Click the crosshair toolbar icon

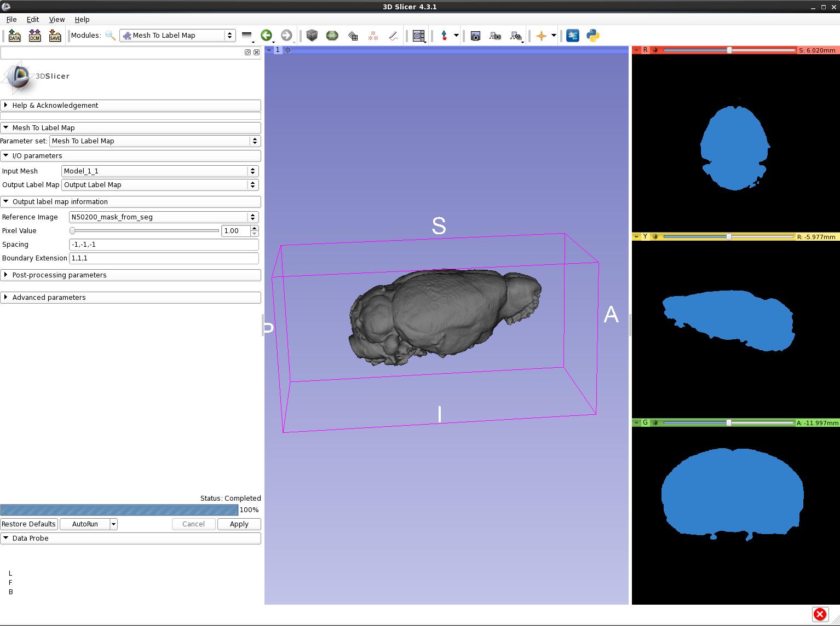pyautogui.click(x=541, y=36)
